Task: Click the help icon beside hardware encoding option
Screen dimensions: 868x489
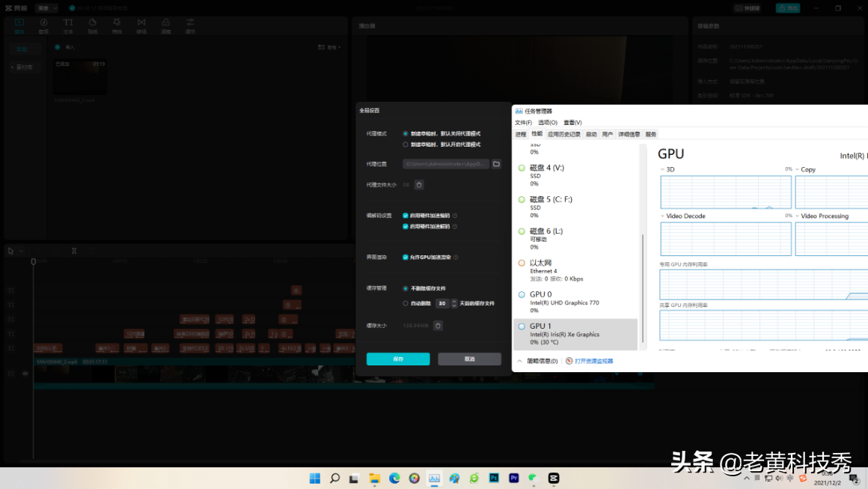Action: 455,216
